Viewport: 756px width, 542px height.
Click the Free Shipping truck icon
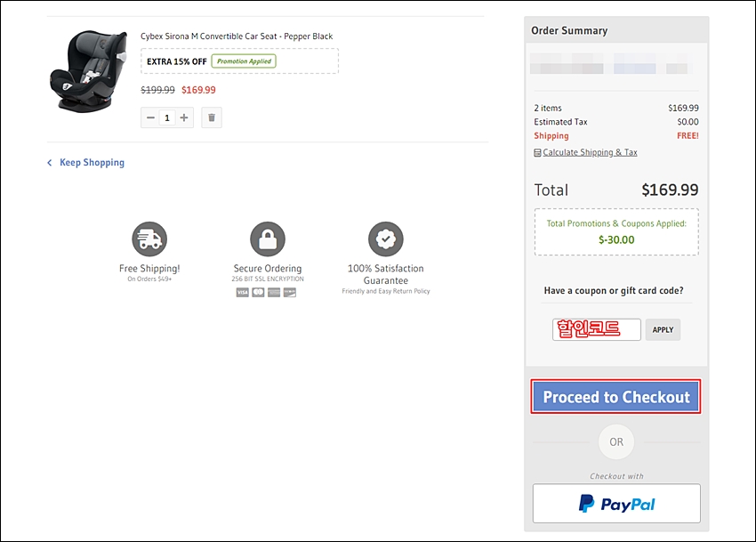(x=149, y=239)
